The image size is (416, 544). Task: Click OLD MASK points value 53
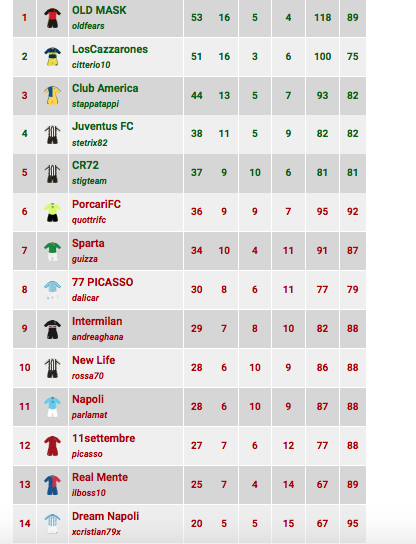tap(197, 18)
